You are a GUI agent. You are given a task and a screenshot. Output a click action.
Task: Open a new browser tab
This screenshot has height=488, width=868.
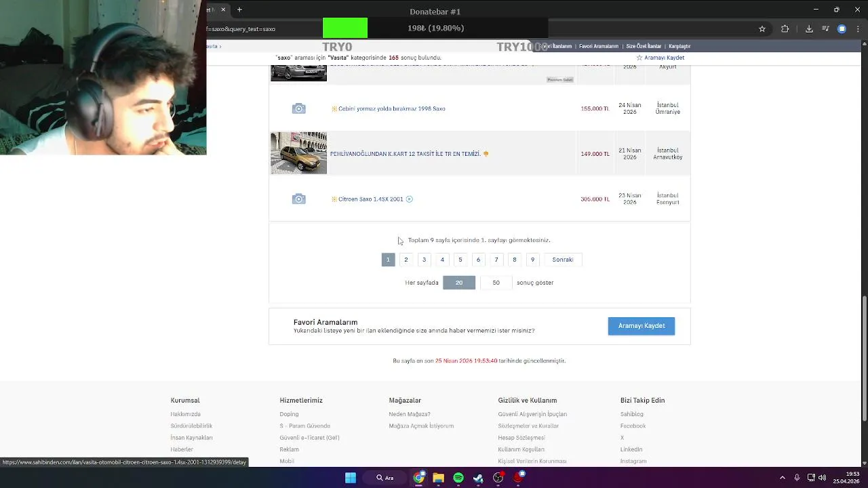239,9
